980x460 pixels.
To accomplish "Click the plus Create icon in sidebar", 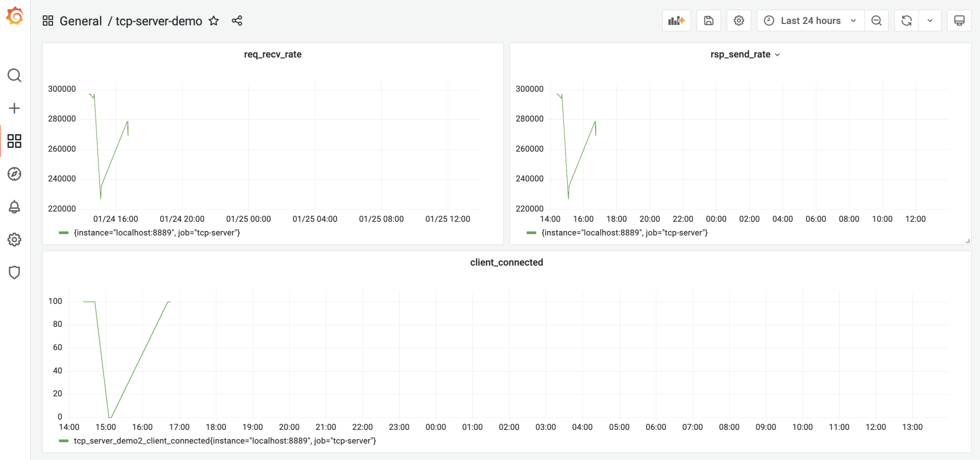I will click(x=14, y=108).
